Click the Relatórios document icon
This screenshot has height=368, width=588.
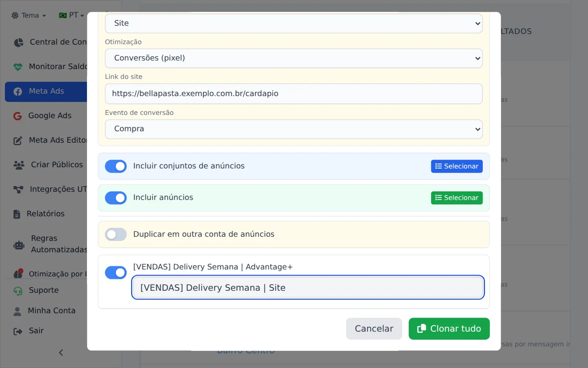pos(17,214)
